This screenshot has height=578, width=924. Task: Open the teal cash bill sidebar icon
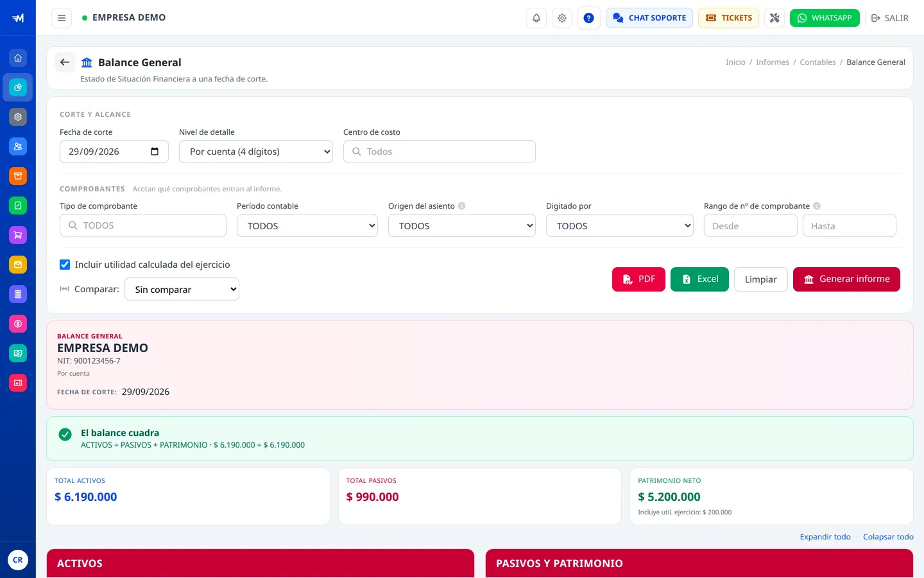click(18, 353)
